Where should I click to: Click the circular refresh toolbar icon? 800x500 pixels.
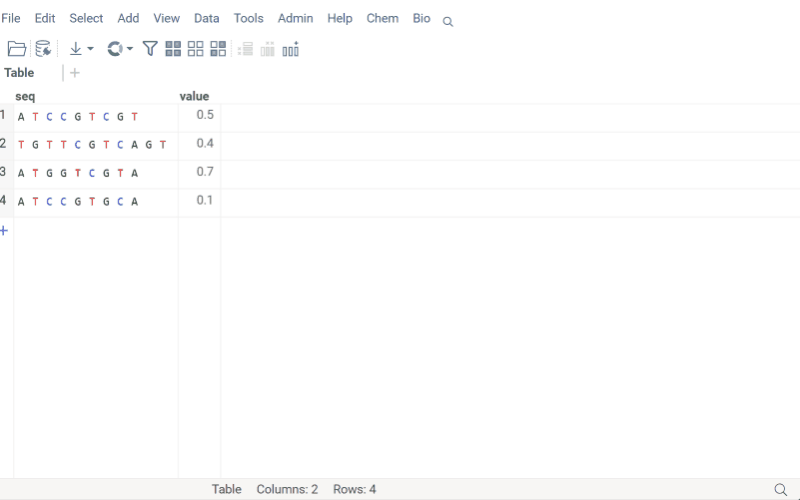[x=115, y=48]
